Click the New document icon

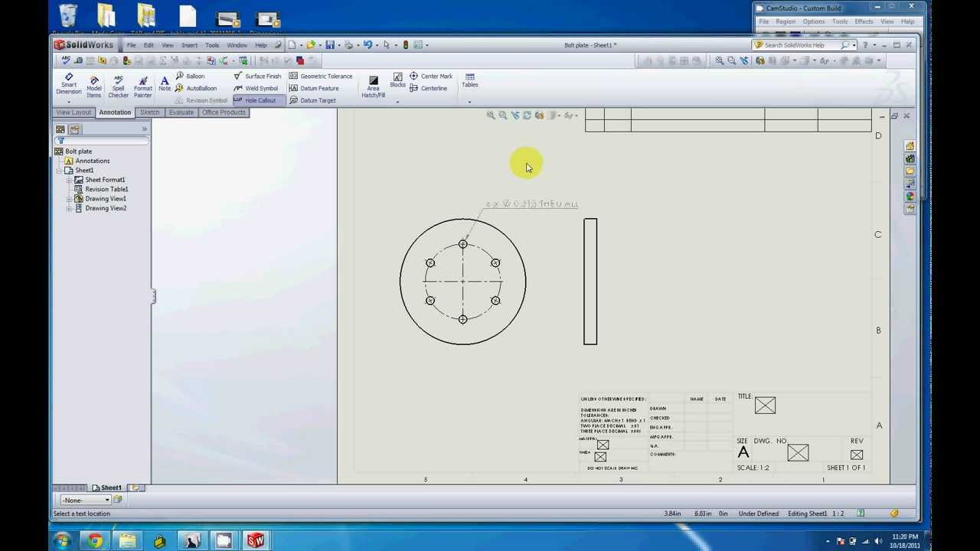coord(292,44)
